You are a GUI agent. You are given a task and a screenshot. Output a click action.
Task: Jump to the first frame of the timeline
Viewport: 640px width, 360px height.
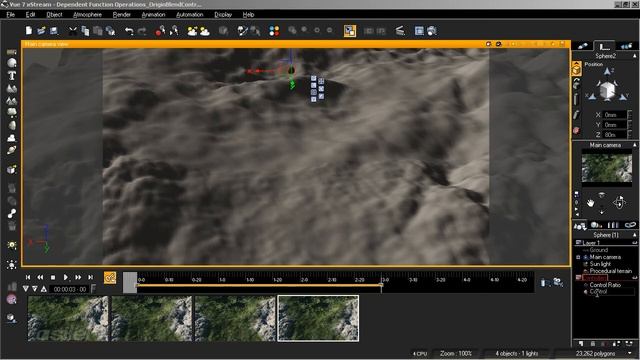pyautogui.click(x=28, y=277)
